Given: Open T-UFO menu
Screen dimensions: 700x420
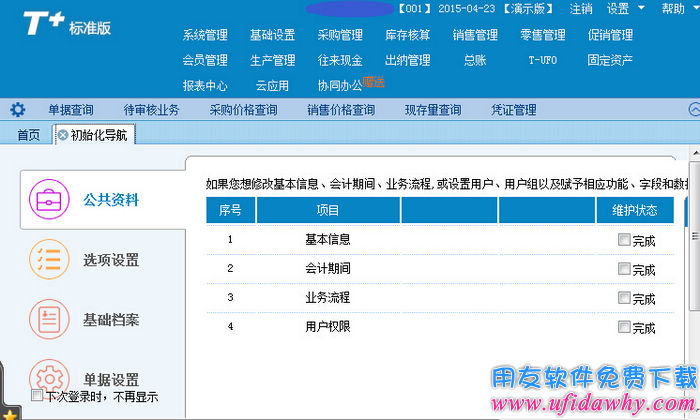Looking at the screenshot, I should [x=543, y=60].
